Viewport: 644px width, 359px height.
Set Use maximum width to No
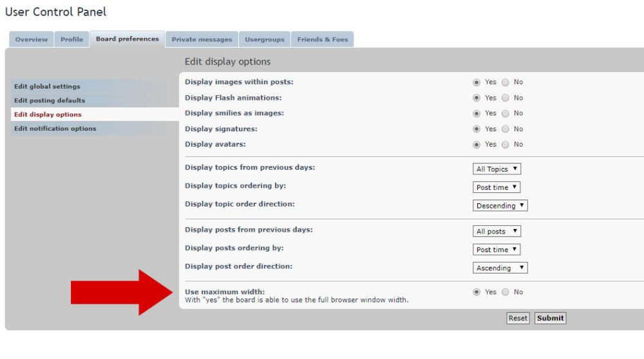coord(506,292)
